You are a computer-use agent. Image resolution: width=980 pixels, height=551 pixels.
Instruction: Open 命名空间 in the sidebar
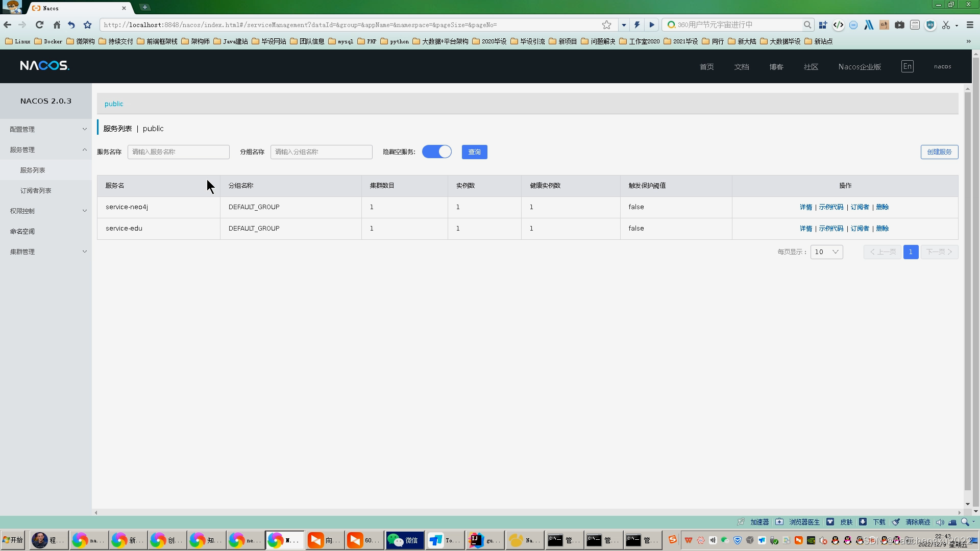click(22, 231)
